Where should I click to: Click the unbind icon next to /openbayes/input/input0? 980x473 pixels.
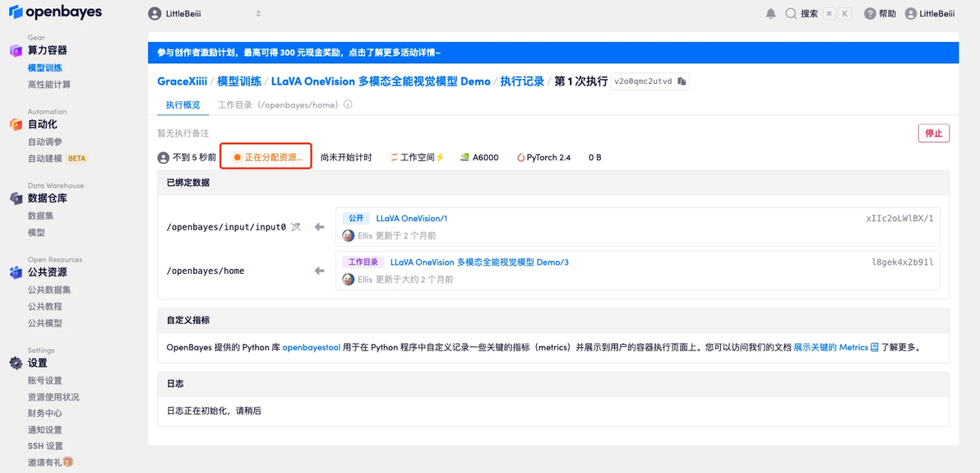tap(296, 226)
